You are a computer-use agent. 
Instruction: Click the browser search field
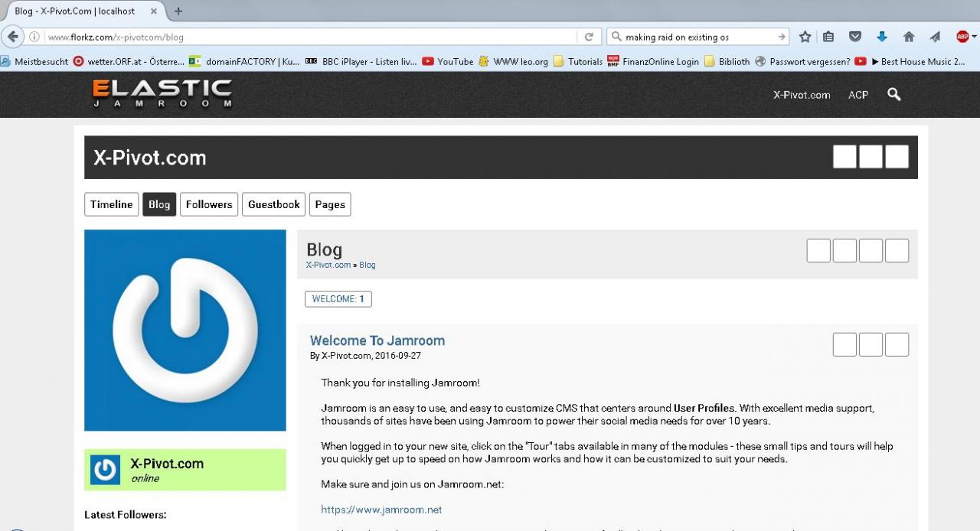click(698, 37)
